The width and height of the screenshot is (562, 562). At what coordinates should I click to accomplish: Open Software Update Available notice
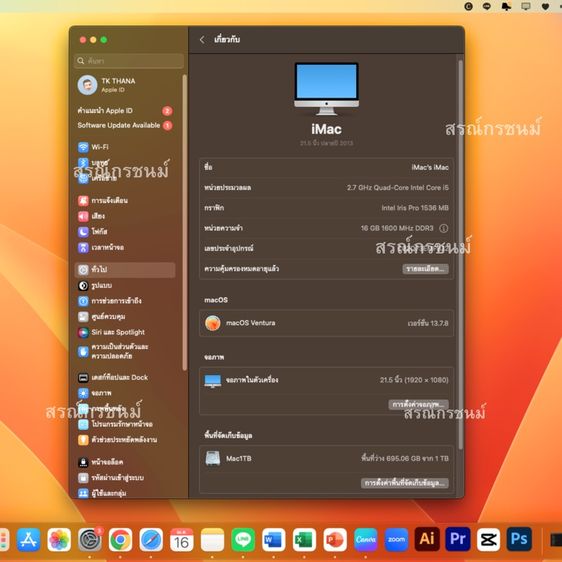coord(125,125)
